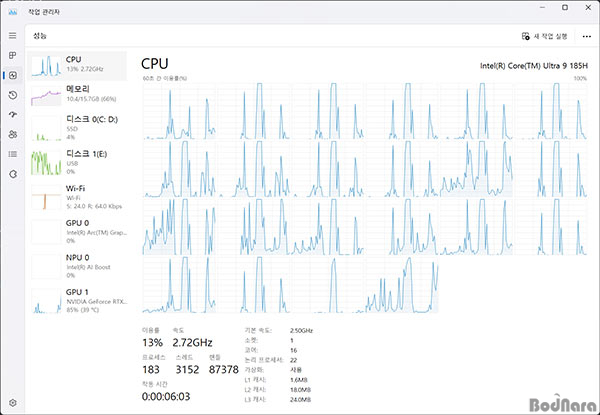Open the Details list page icon
This screenshot has width=600, height=415.
coord(13,153)
